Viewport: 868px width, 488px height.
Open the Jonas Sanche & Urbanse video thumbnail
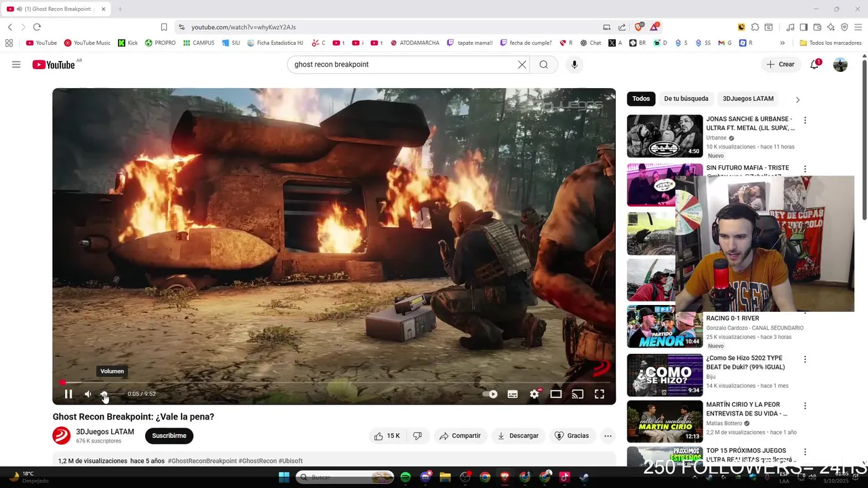point(665,136)
